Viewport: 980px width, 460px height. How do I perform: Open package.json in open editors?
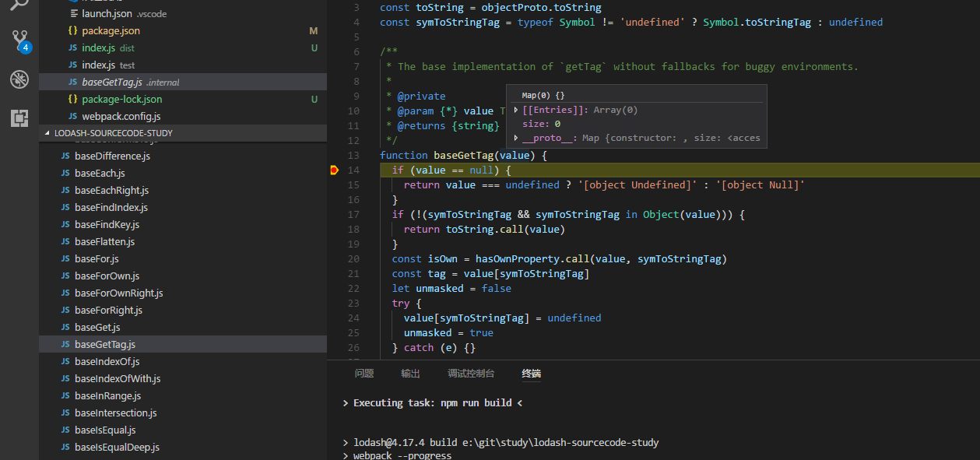pyautogui.click(x=183, y=30)
